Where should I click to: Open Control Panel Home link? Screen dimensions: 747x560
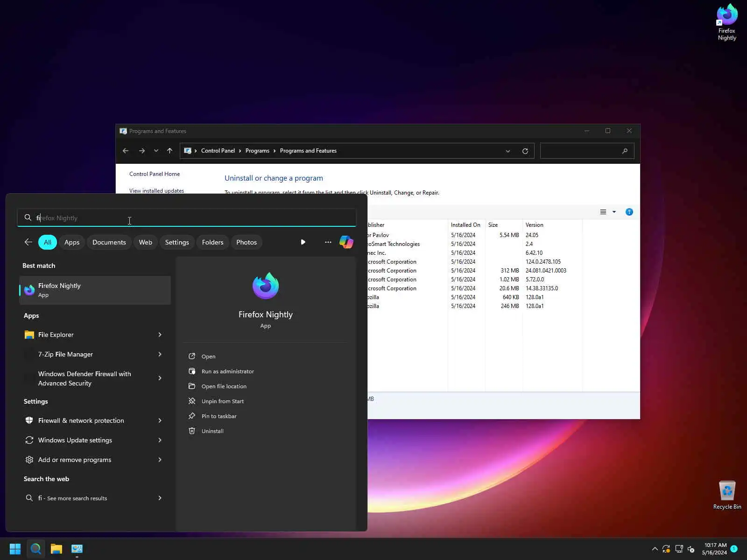[x=155, y=174]
